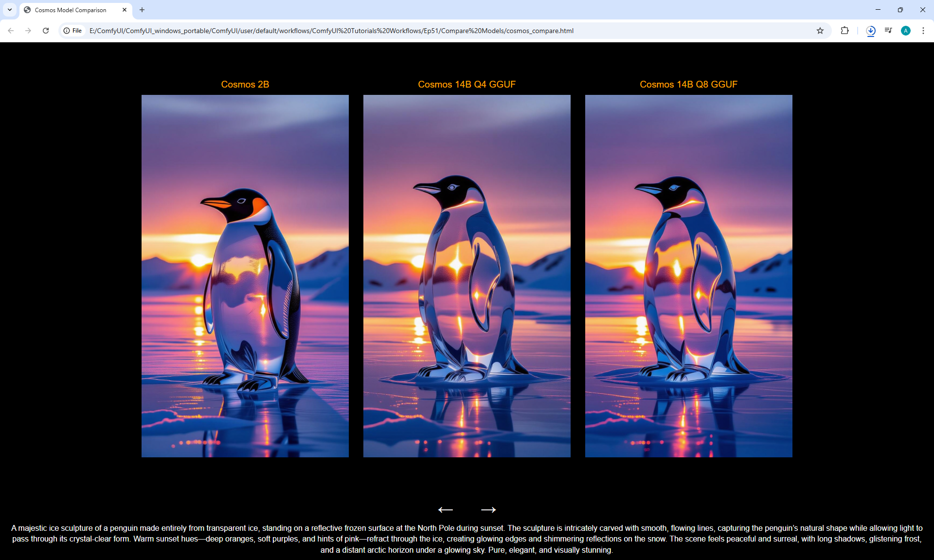Click the browser reload icon
Viewport: 934px width, 560px height.
coord(46,31)
